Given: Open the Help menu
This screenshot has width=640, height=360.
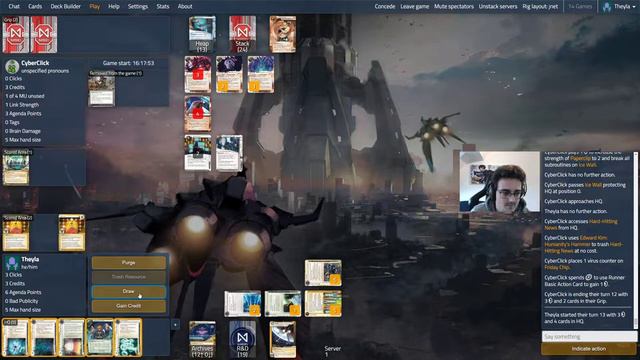Looking at the screenshot, I should pyautogui.click(x=114, y=7).
